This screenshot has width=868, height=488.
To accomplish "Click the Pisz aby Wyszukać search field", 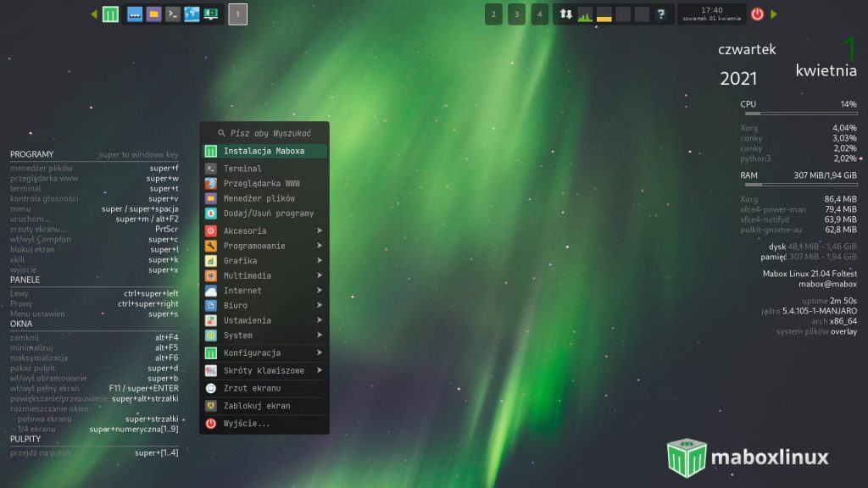I will tap(263, 133).
